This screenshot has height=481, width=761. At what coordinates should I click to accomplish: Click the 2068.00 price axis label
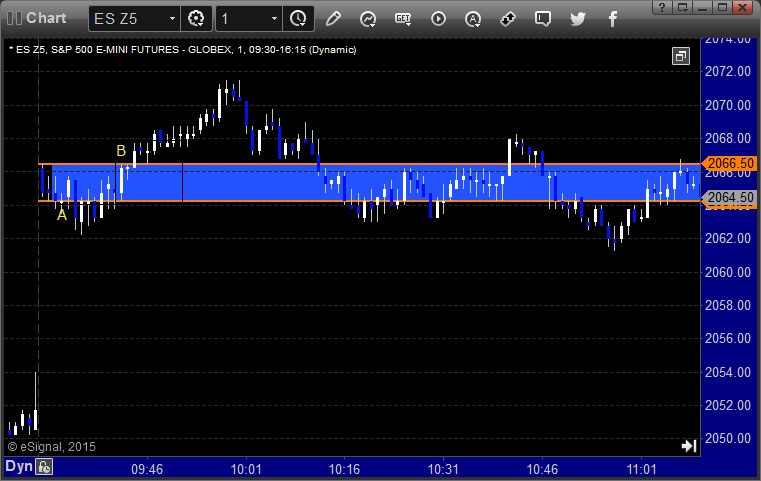[x=728, y=138]
